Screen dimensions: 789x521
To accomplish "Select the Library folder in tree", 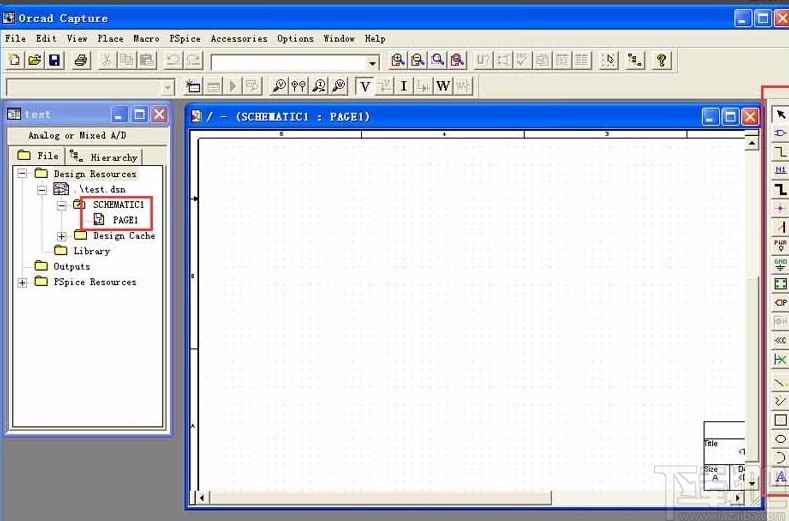I will tap(92, 251).
